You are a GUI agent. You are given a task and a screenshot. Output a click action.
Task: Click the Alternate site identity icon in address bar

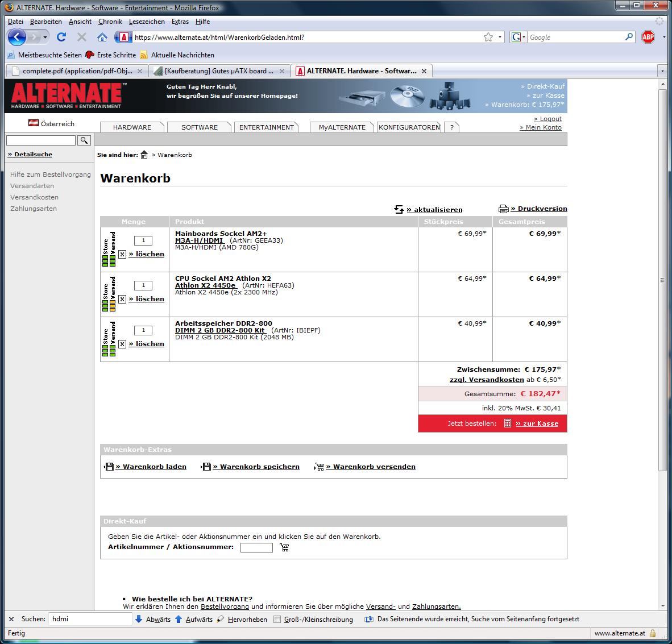click(123, 38)
